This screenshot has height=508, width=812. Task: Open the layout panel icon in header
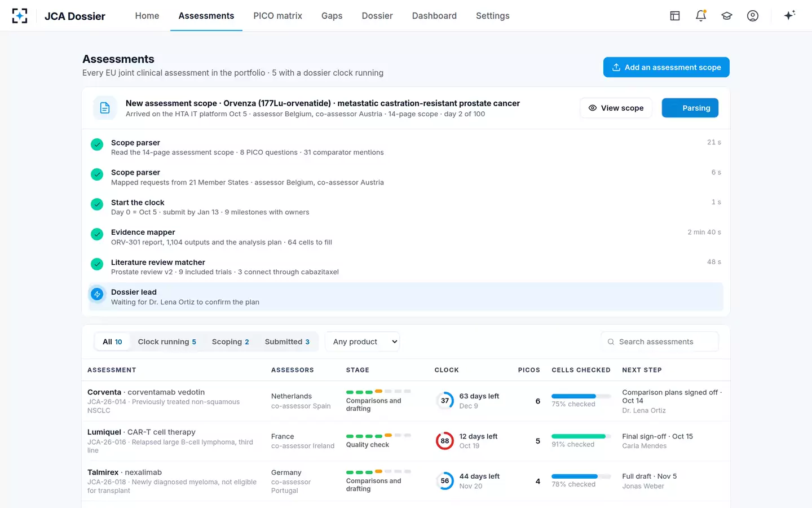pyautogui.click(x=675, y=16)
